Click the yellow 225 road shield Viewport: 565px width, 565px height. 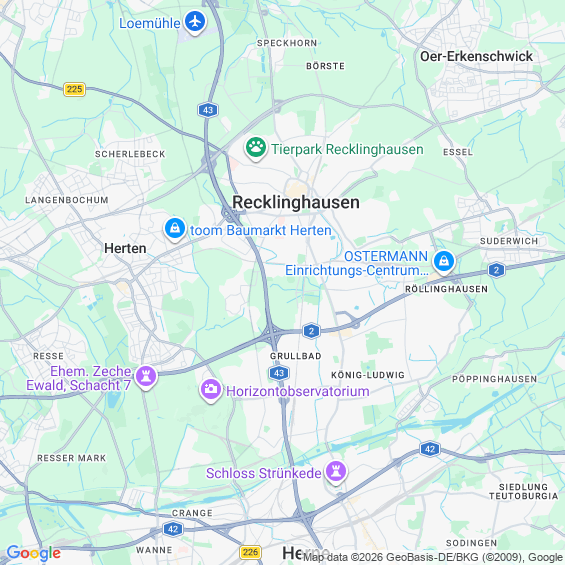tap(75, 89)
